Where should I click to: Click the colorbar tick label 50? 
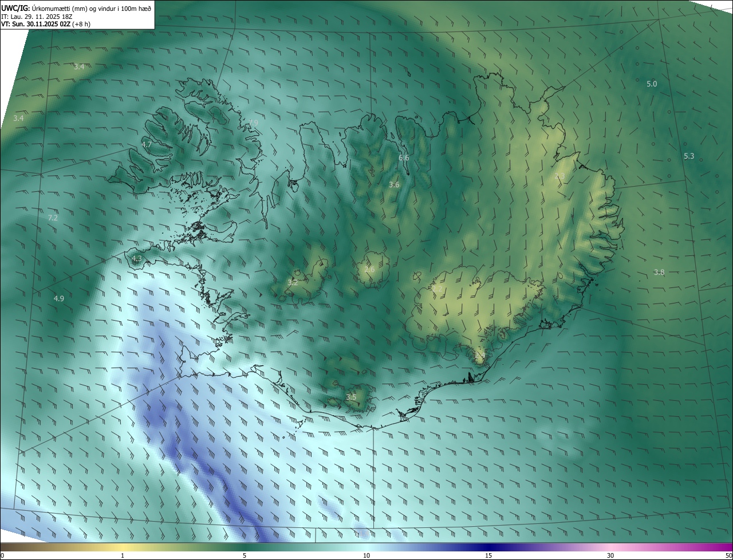coord(728,555)
